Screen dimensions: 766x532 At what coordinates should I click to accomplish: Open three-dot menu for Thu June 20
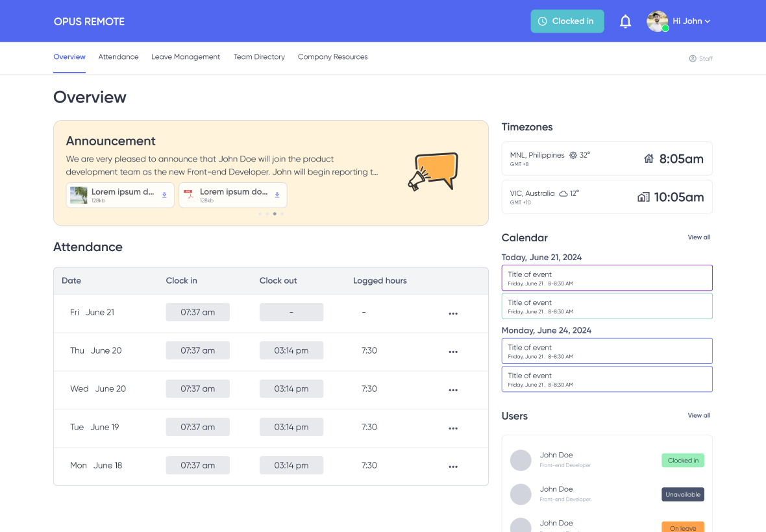453,352
